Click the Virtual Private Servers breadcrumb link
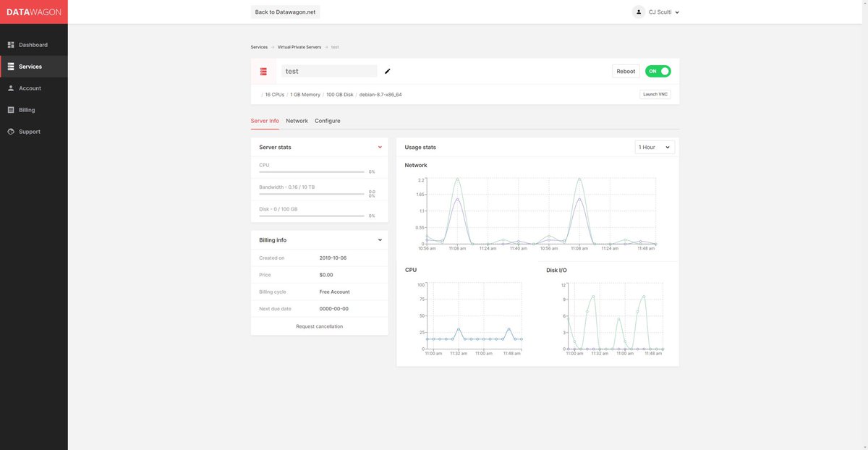This screenshot has width=868, height=450. pos(299,47)
